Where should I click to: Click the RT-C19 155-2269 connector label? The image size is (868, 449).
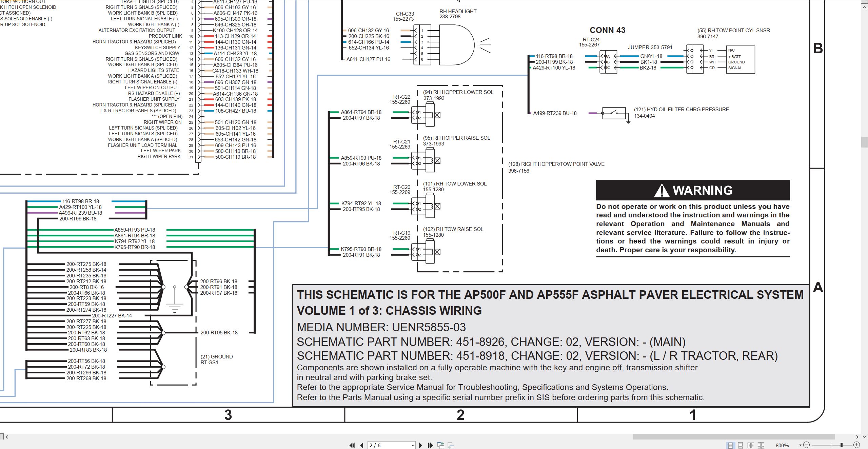pos(400,235)
